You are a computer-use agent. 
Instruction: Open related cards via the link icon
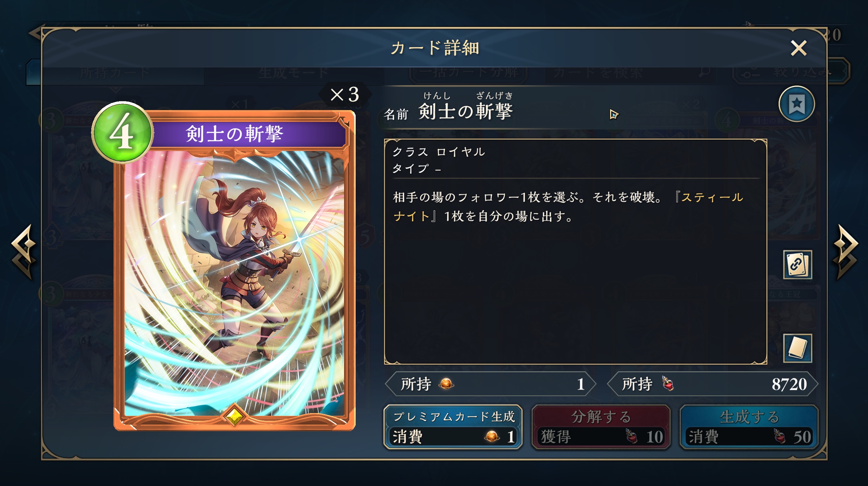(797, 265)
